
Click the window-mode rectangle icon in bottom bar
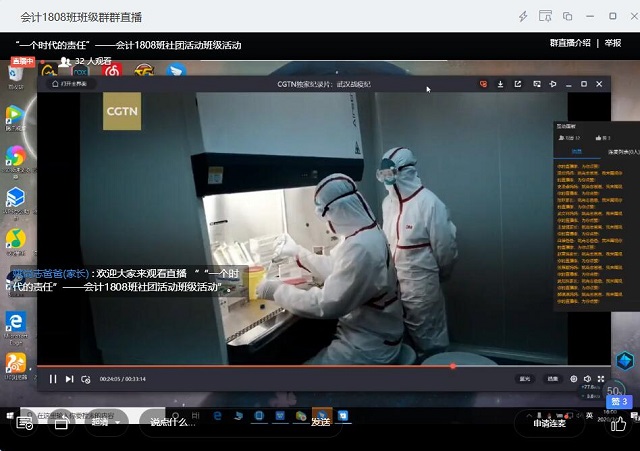[61, 424]
